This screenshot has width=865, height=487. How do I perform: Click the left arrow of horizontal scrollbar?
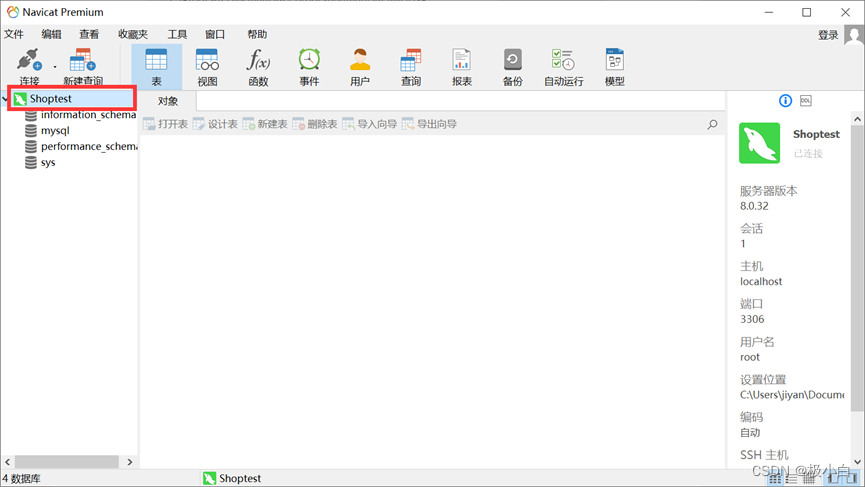pos(7,462)
